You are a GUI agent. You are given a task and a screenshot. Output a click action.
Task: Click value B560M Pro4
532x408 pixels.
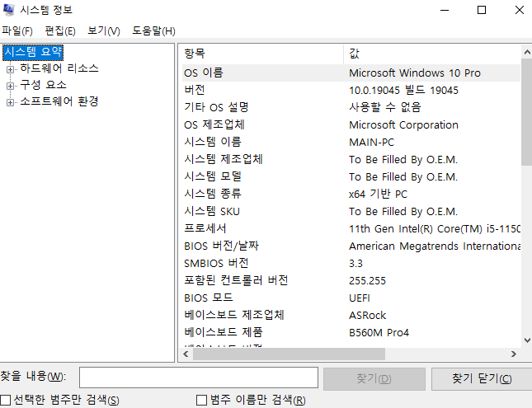[379, 332]
